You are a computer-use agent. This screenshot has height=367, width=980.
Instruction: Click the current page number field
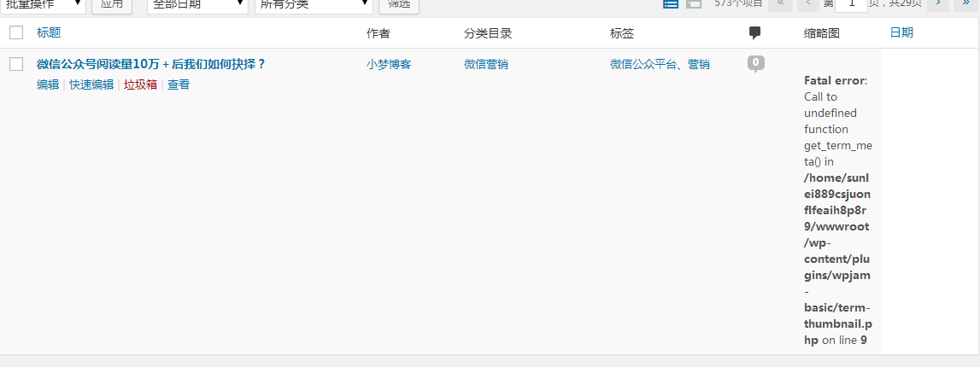click(851, 4)
